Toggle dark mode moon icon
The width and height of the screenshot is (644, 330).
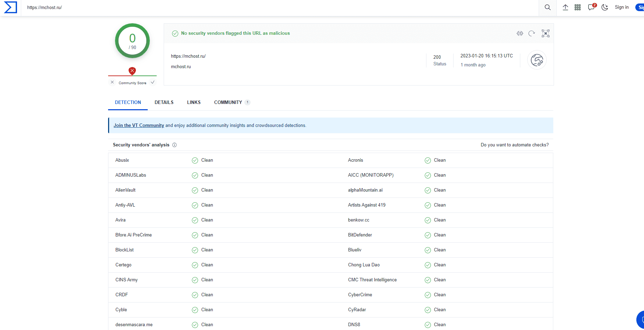pyautogui.click(x=605, y=7)
